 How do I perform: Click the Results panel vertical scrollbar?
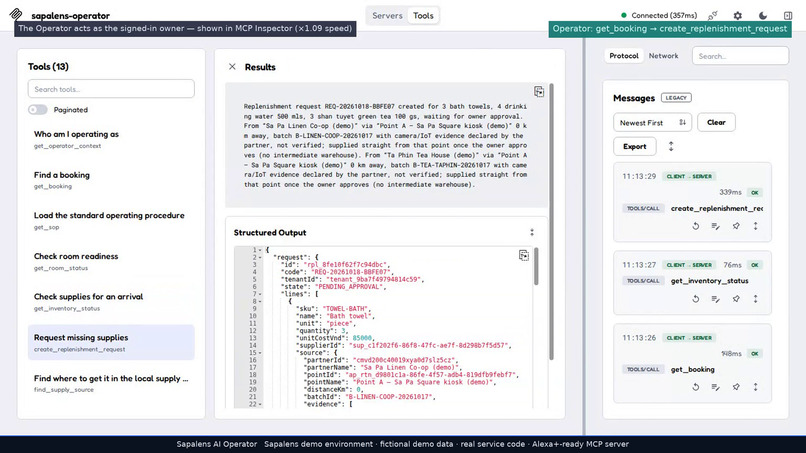click(552, 221)
